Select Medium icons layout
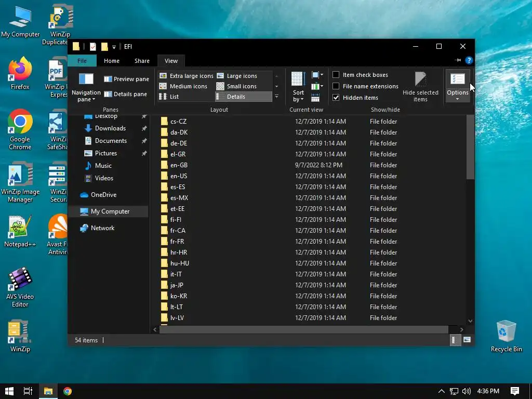Screen dimensions: 532x399 point(183,86)
